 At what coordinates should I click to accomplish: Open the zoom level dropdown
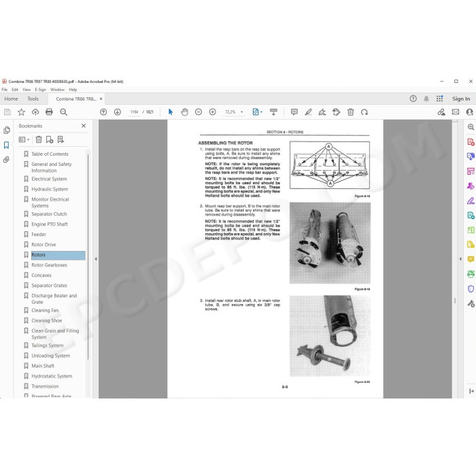242,112
